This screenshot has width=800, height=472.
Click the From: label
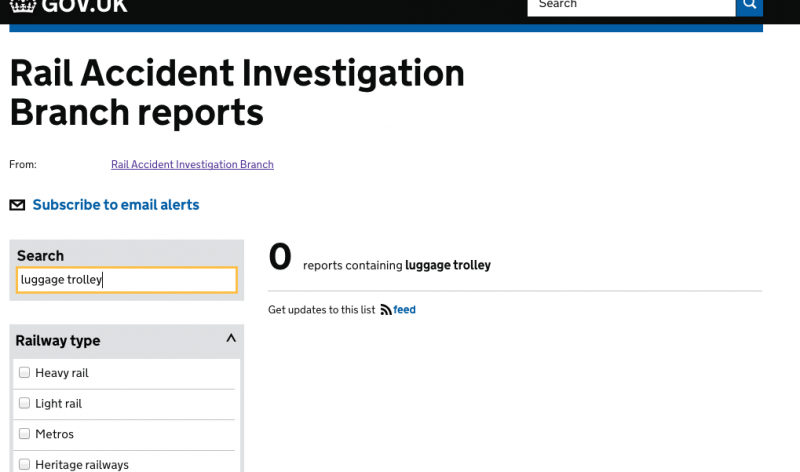(23, 164)
